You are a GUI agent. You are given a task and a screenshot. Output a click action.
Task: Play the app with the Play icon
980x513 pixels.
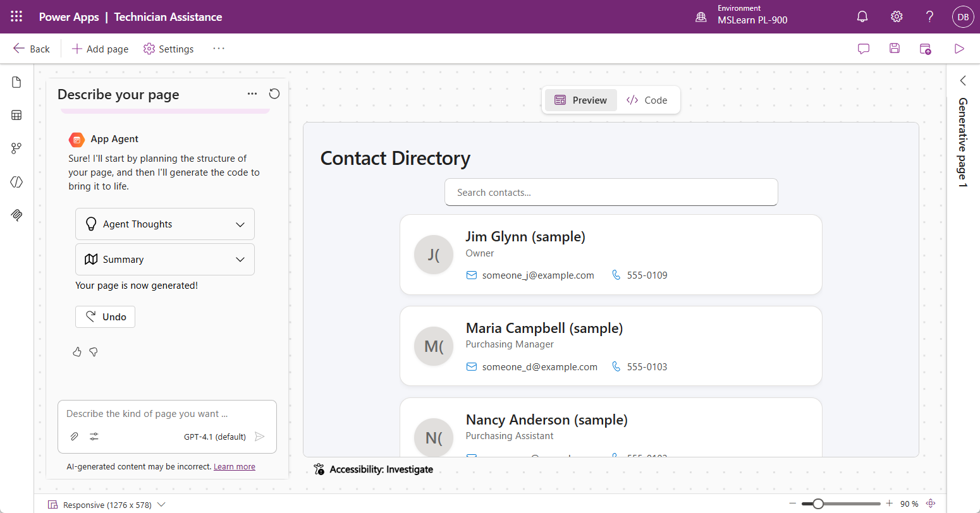[959, 49]
